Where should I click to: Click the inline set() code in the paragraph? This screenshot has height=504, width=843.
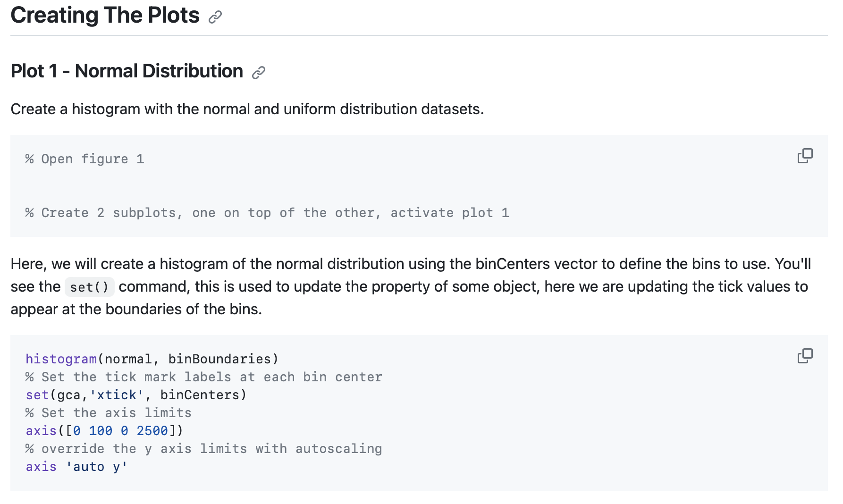tap(89, 287)
